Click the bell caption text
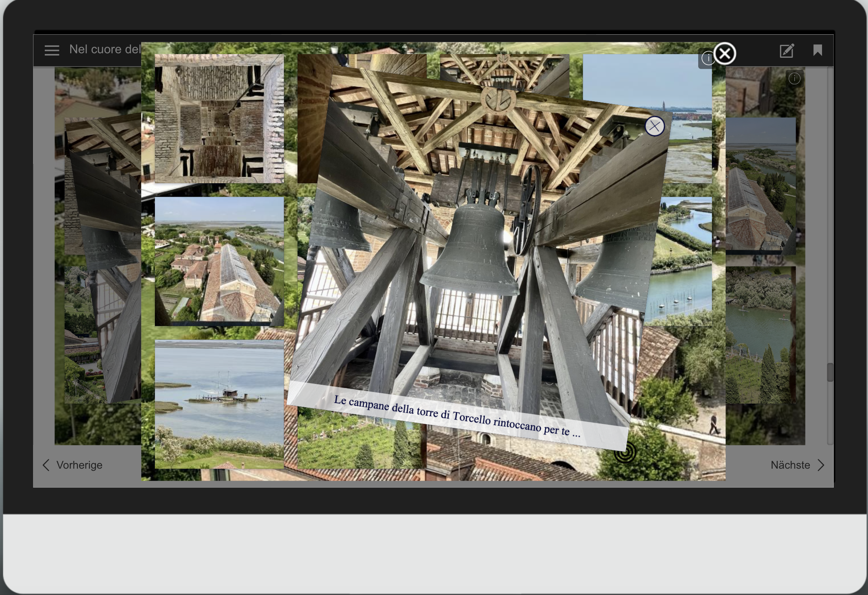868x595 pixels. point(457,416)
